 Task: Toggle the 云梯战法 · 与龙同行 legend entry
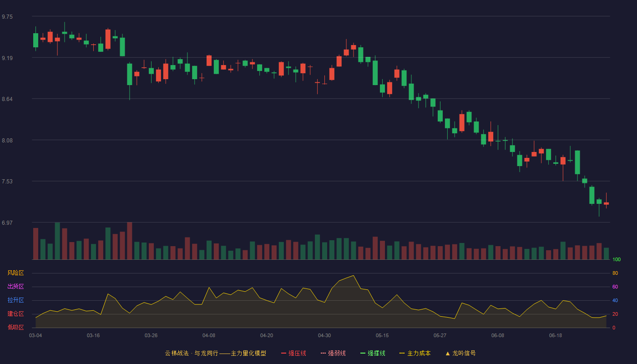pos(215,353)
